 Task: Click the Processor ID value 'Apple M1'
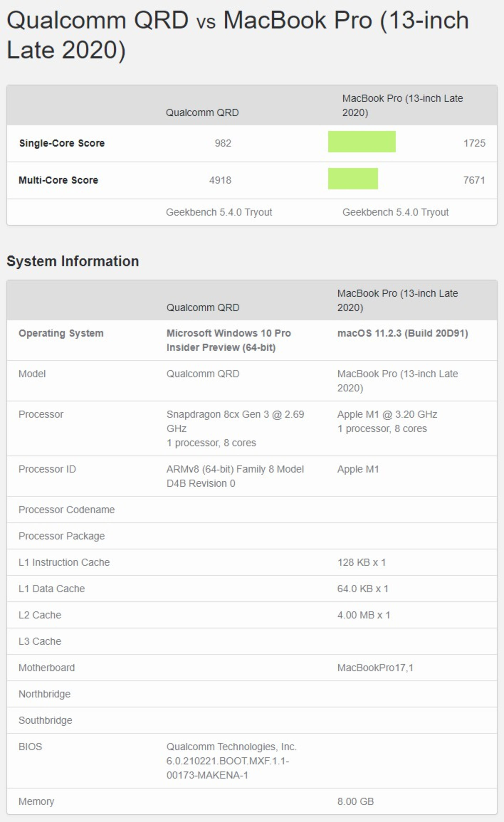click(x=358, y=469)
